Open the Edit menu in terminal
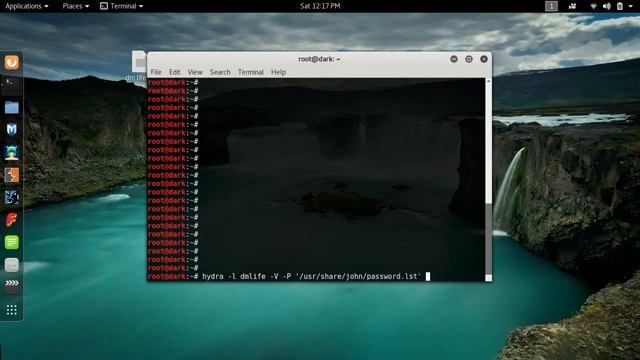 174,72
